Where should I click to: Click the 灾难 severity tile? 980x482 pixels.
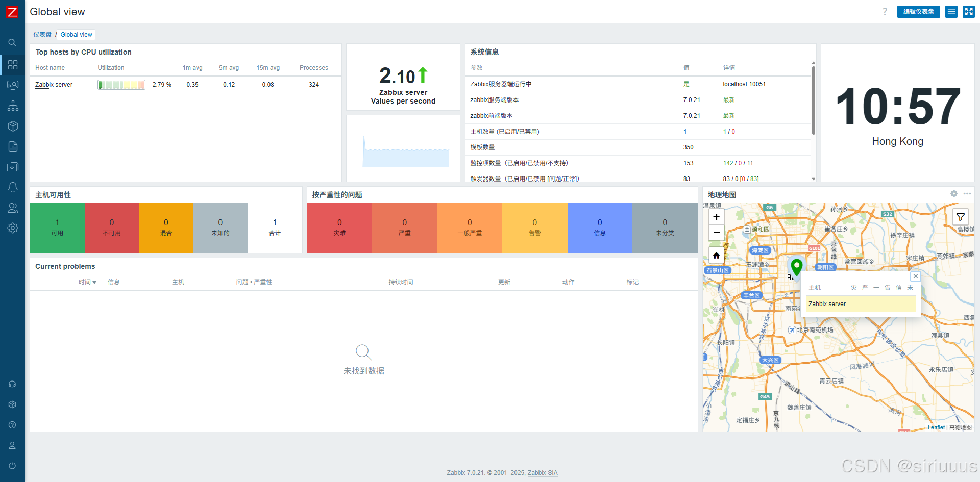click(339, 228)
